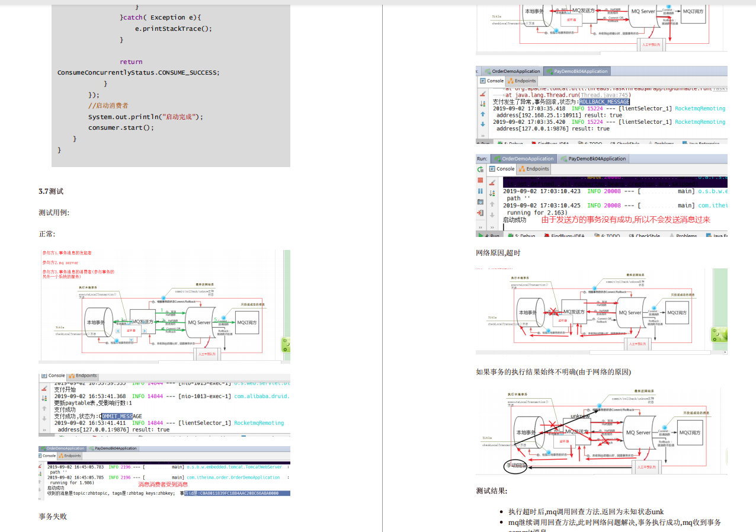Click the //启动消费者 comment

[x=108, y=105]
